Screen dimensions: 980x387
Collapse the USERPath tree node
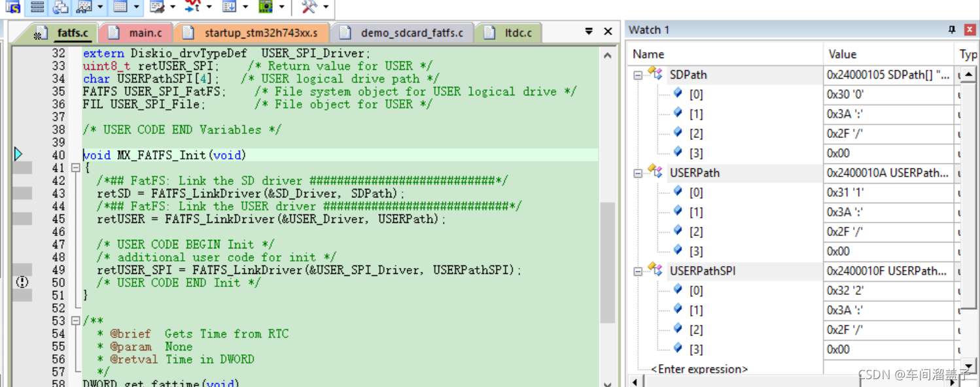638,173
